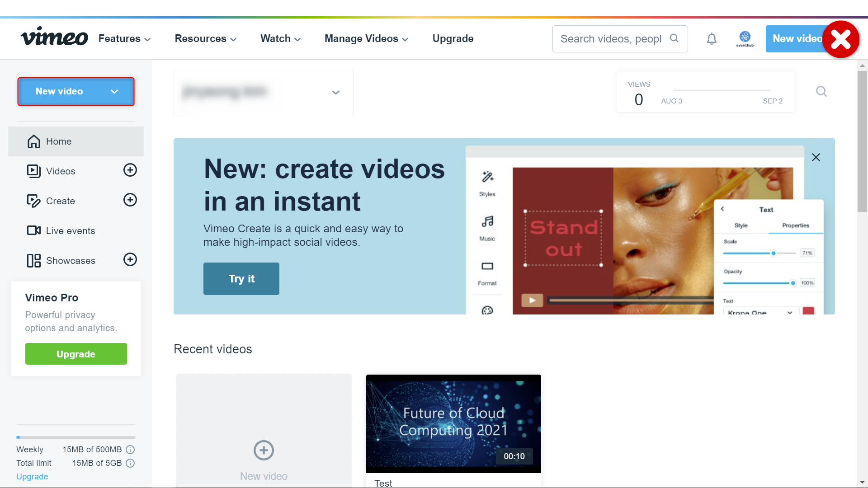The image size is (868, 488).
Task: Open Videos in the sidebar
Action: (61, 171)
